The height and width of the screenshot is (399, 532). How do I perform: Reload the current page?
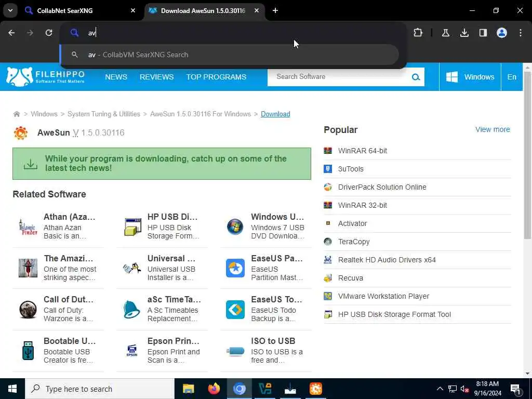tap(49, 33)
